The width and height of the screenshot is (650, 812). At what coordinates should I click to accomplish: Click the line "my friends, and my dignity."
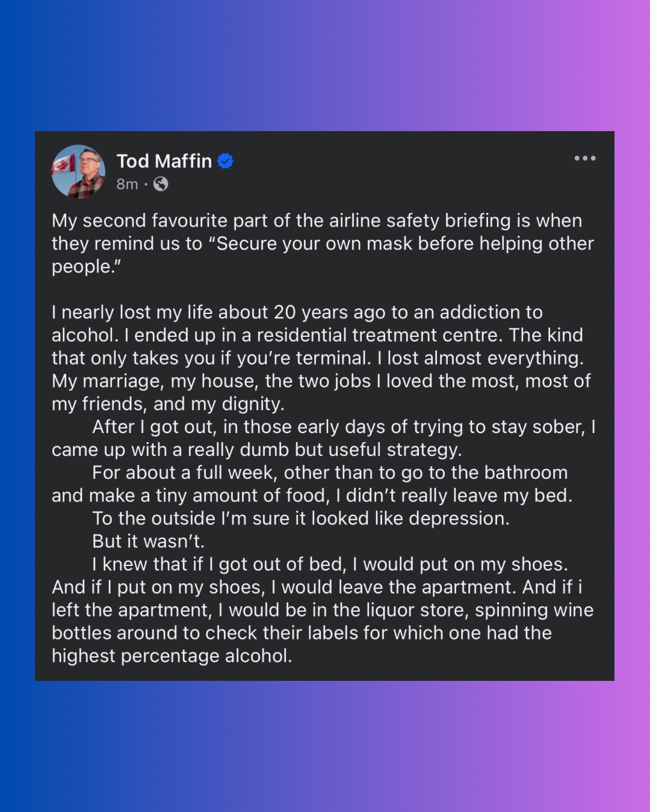[168, 404]
